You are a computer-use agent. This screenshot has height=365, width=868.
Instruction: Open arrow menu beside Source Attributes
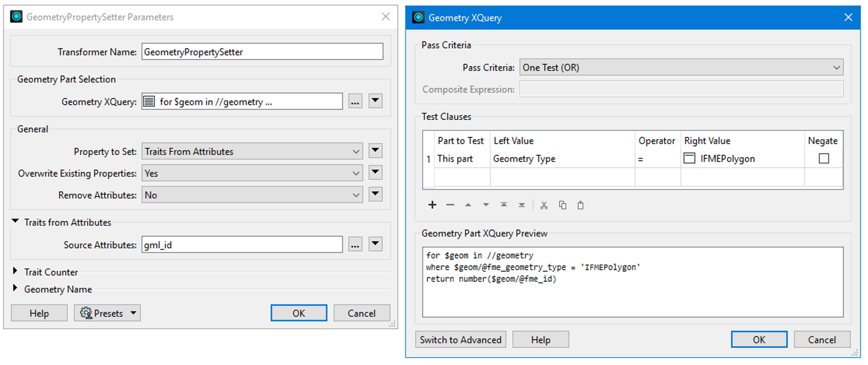coord(375,244)
